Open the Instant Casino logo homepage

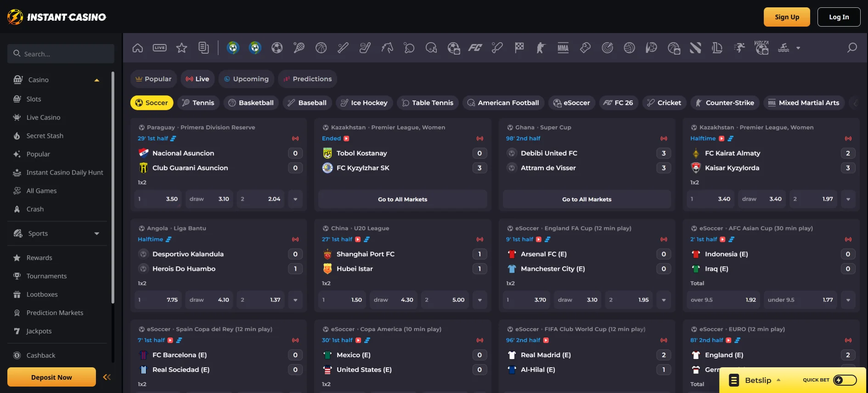(57, 17)
